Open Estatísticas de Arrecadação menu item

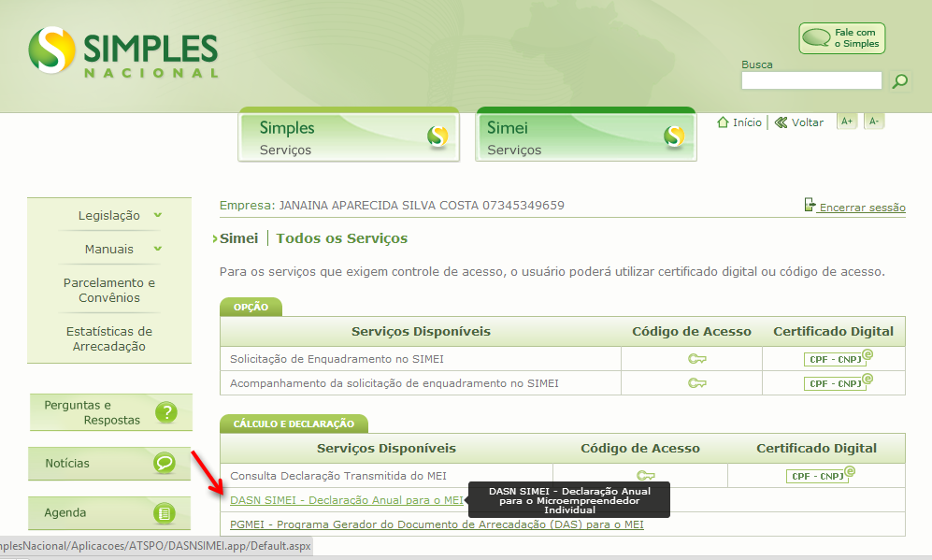109,338
